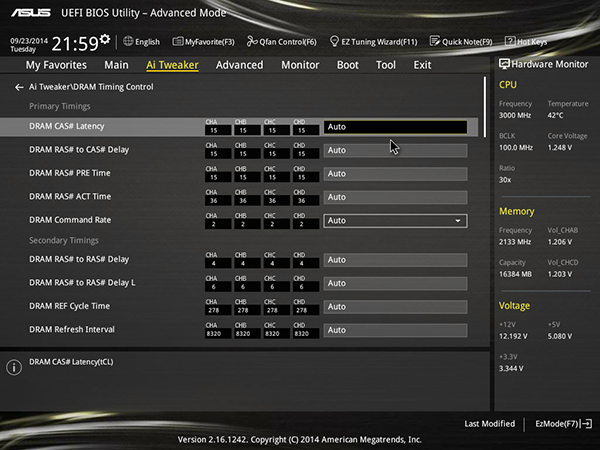Screen dimensions: 600x450
Task: Click the EzMode exit arrow icon
Action: [587, 424]
